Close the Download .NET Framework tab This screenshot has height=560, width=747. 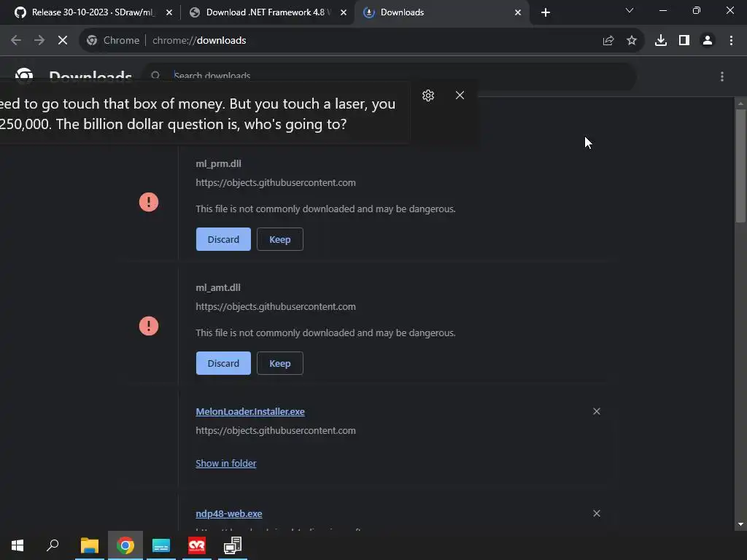344,13
